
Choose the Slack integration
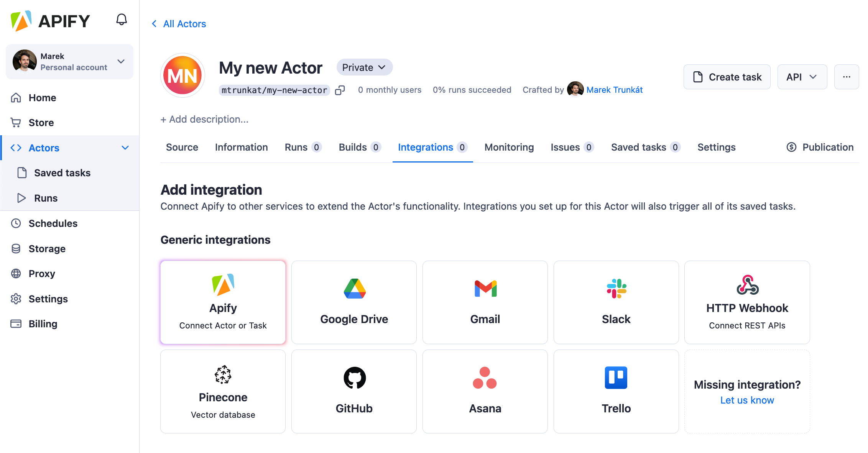point(616,302)
